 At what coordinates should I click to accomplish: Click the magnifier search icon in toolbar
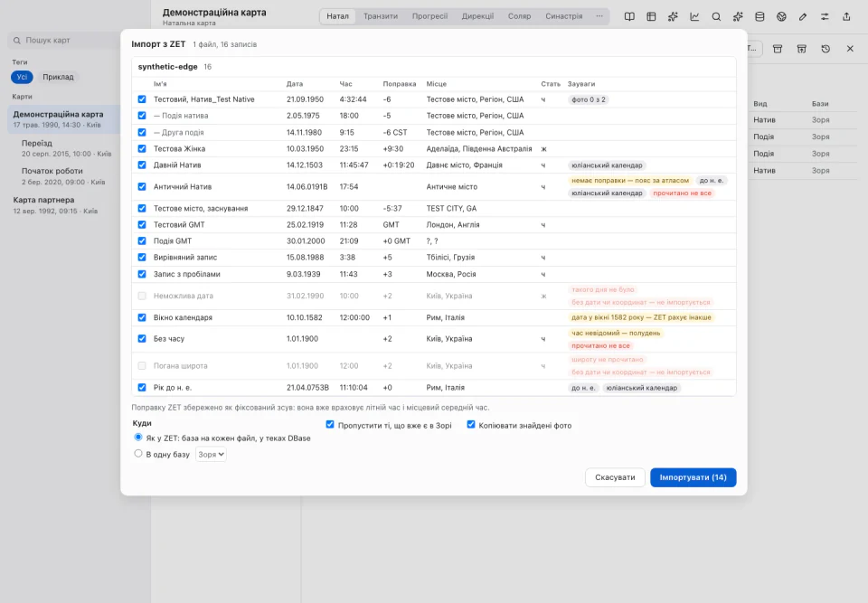tap(716, 16)
